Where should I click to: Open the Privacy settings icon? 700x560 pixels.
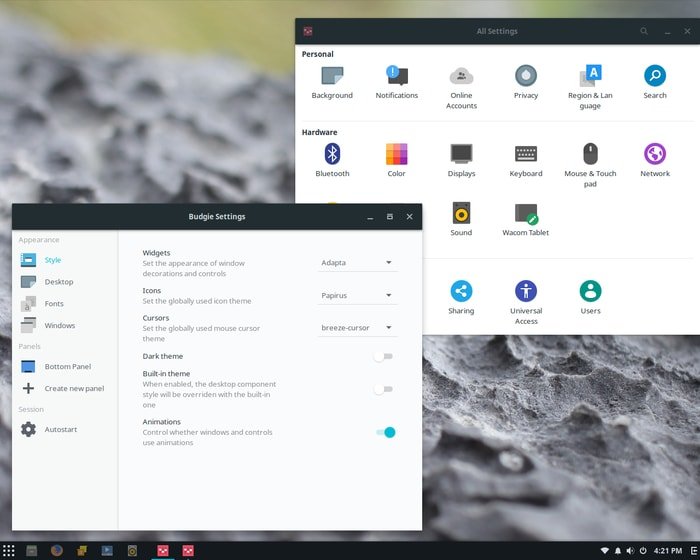[526, 76]
